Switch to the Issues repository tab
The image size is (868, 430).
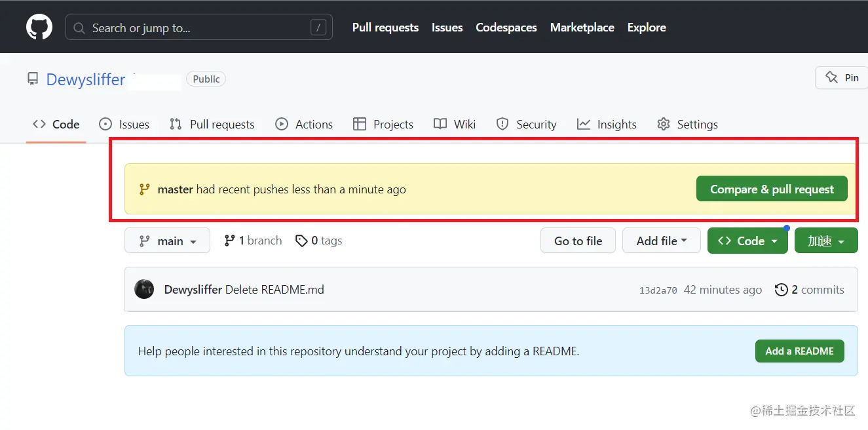[x=124, y=125]
